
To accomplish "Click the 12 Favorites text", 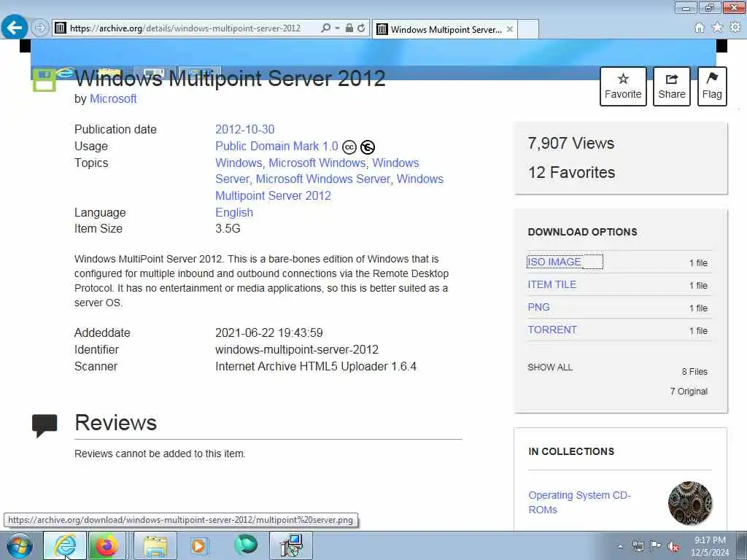I will click(x=571, y=172).
